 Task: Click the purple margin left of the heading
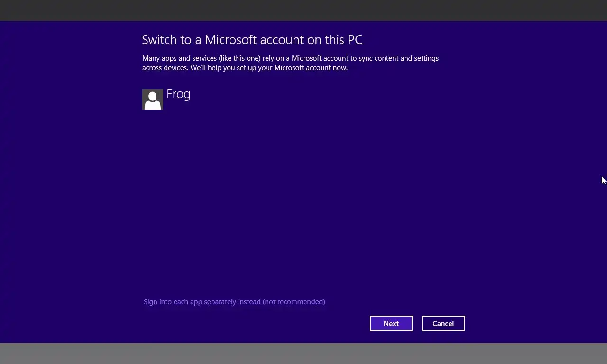(71, 40)
